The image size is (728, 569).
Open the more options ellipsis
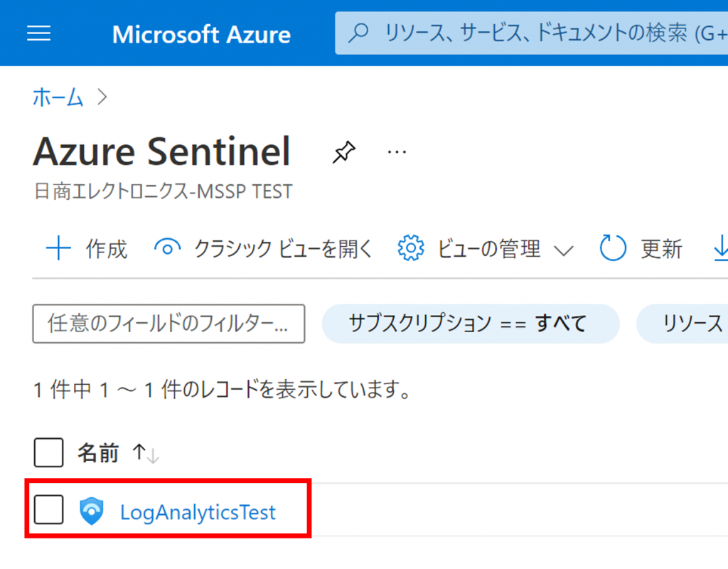(397, 151)
